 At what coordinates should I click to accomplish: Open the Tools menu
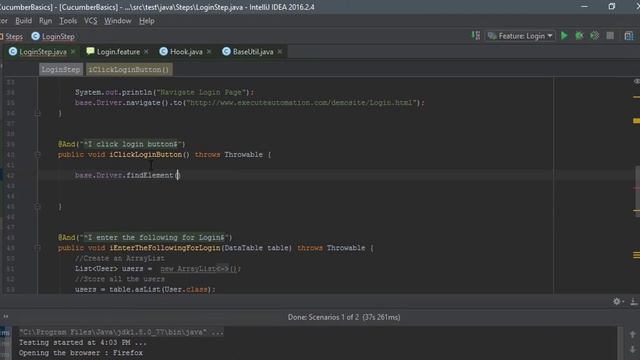click(68, 21)
